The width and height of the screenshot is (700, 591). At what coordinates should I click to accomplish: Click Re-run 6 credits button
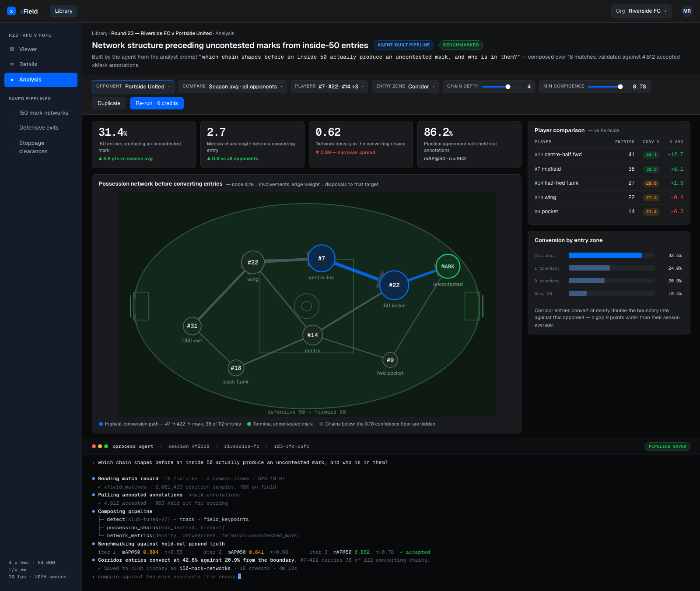[x=157, y=103]
